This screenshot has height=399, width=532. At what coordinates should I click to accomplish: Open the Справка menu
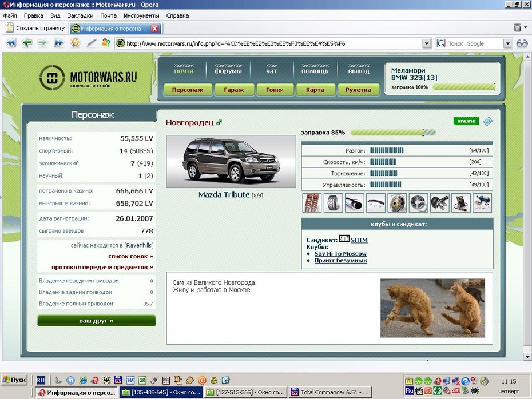coord(177,15)
